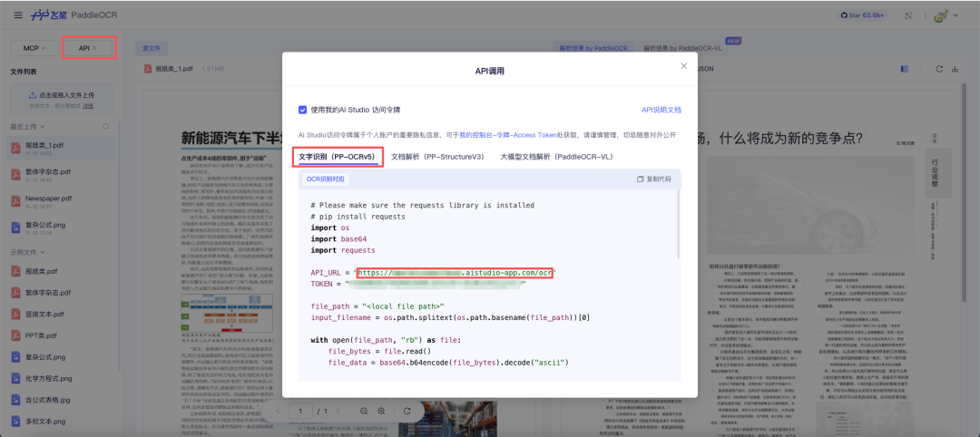Click the language switch icon in the header
This screenshot has width=980, height=437.
click(908, 15)
